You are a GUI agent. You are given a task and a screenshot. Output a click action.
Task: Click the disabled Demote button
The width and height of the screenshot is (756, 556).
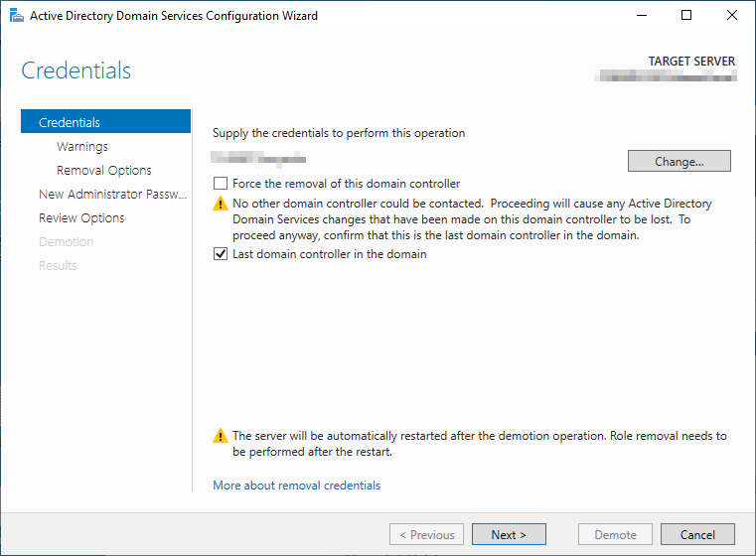coord(615,534)
